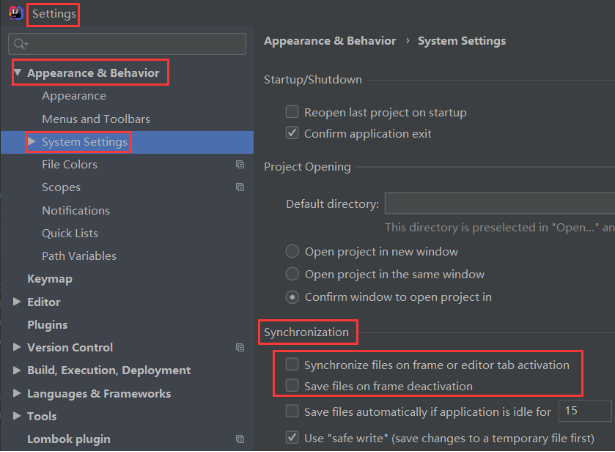This screenshot has height=452, width=615.
Task: Check Save files on frame deactivation
Action: click(x=292, y=386)
